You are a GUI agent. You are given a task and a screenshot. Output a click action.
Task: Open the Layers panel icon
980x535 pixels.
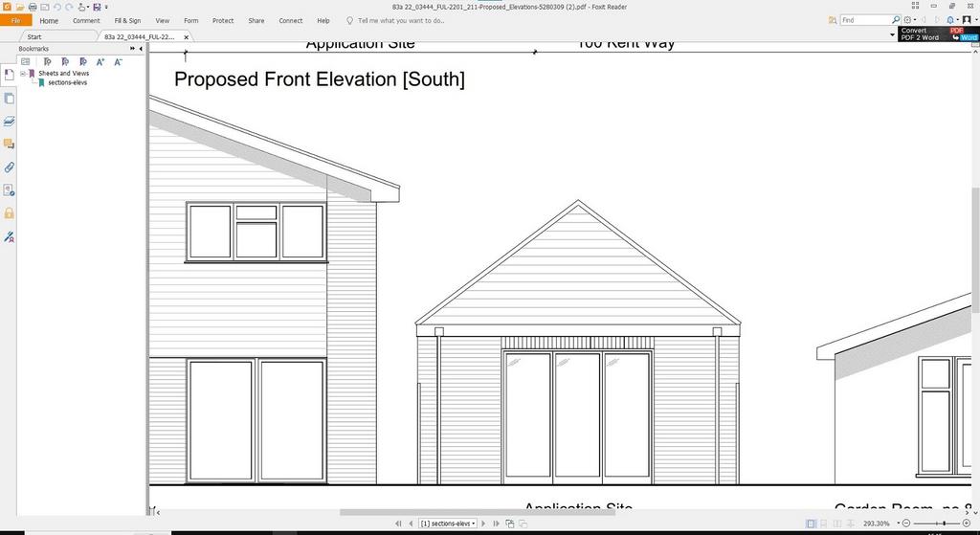click(x=9, y=122)
